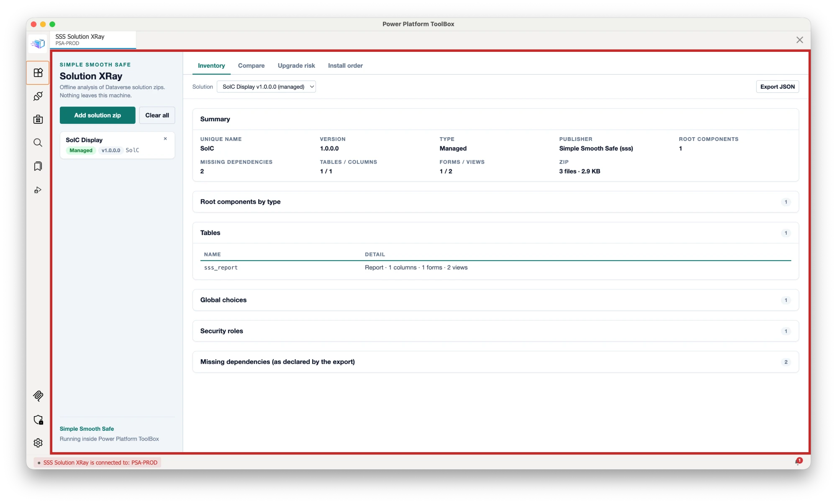Switch to the Upgrade risk tab

coord(296,66)
